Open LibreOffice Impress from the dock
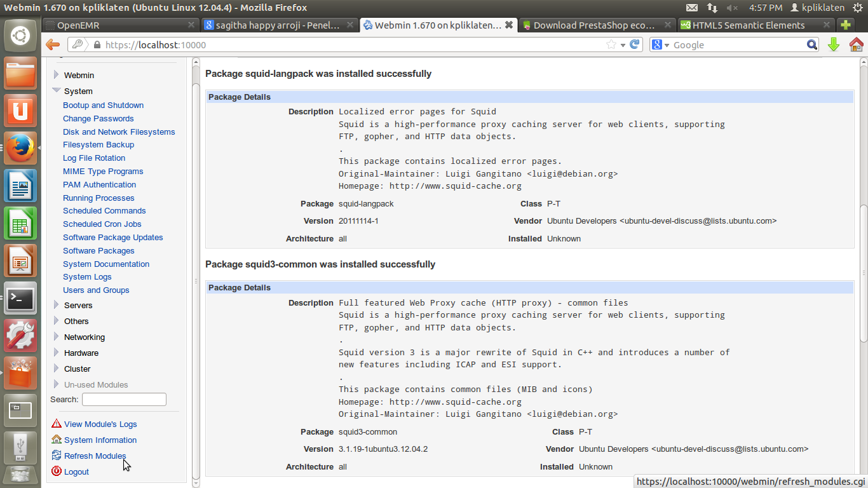Image resolution: width=868 pixels, height=488 pixels. [20, 261]
